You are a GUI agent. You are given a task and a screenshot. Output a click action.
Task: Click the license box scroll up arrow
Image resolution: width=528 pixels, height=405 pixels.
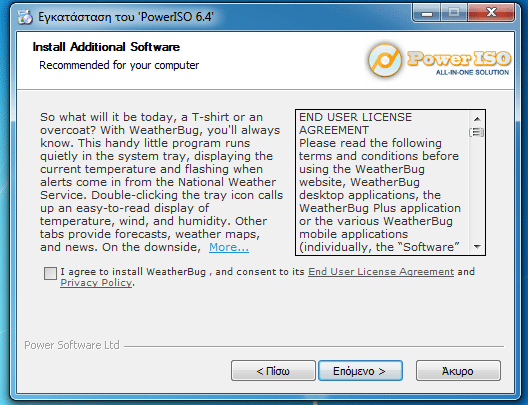[x=477, y=119]
